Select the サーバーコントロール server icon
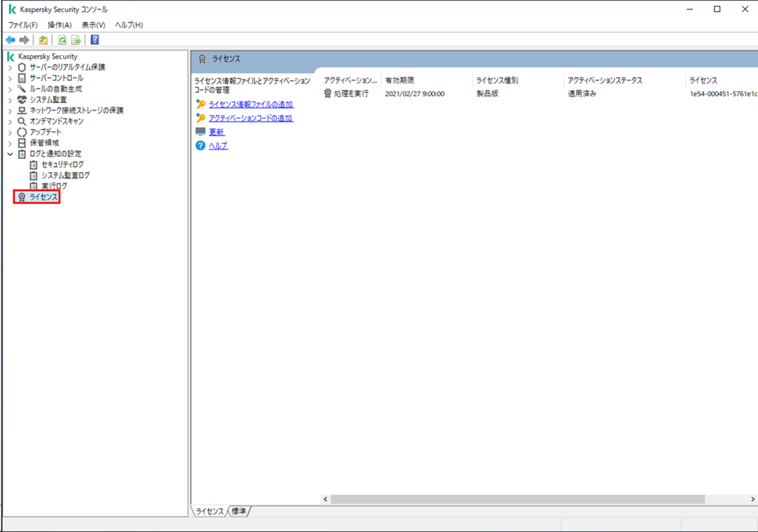Image resolution: width=758 pixels, height=532 pixels. pos(22,78)
